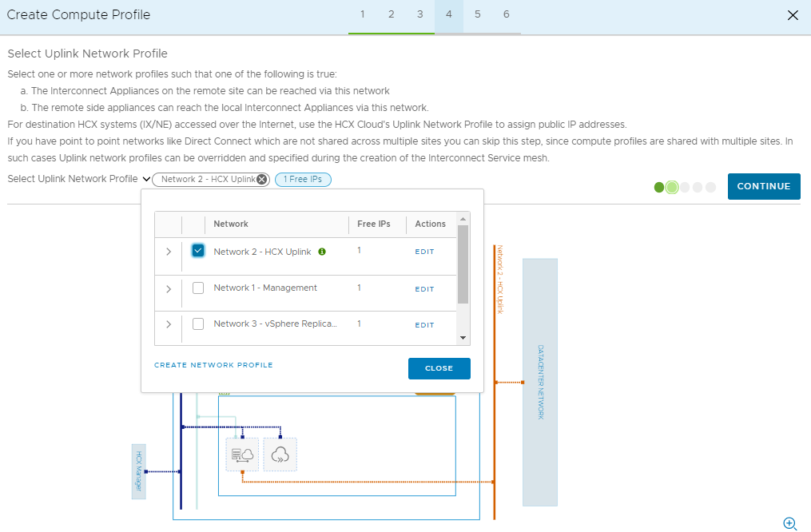Select the Interconnect appliance icon in diagram
Viewport: 811px width, 532px height.
coord(242,455)
